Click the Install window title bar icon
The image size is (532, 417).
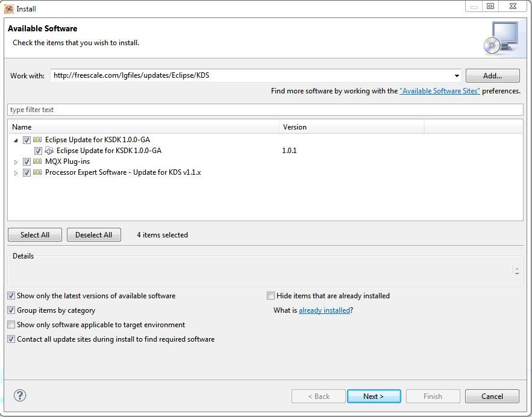pos(9,9)
